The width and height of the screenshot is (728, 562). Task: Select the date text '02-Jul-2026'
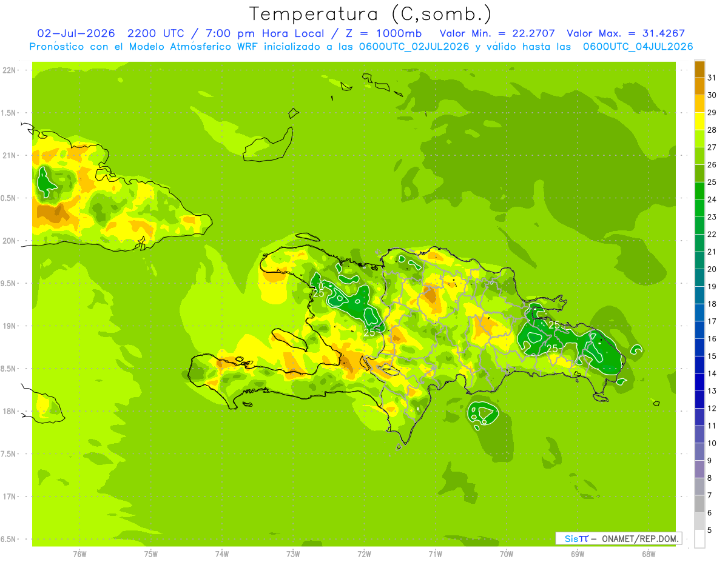75,33
